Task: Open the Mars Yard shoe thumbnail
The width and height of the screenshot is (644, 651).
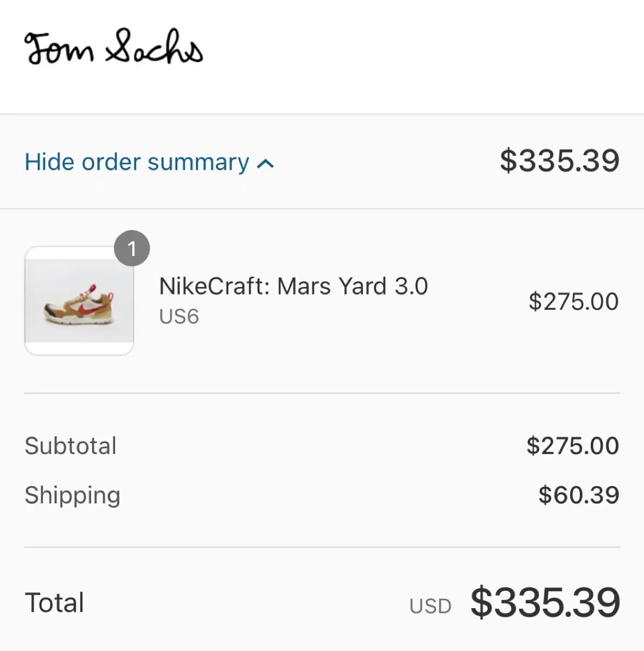Action: tap(79, 301)
